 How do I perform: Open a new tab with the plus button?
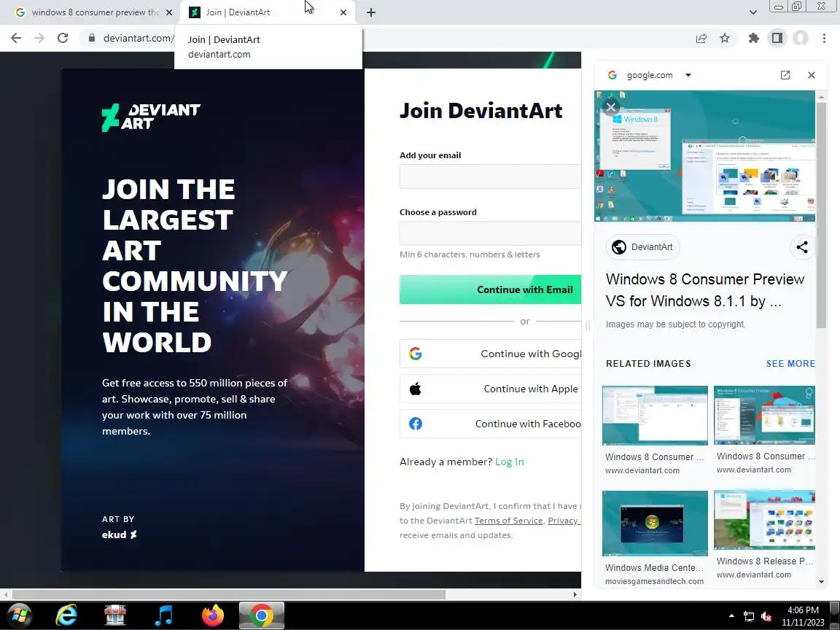tap(370, 12)
